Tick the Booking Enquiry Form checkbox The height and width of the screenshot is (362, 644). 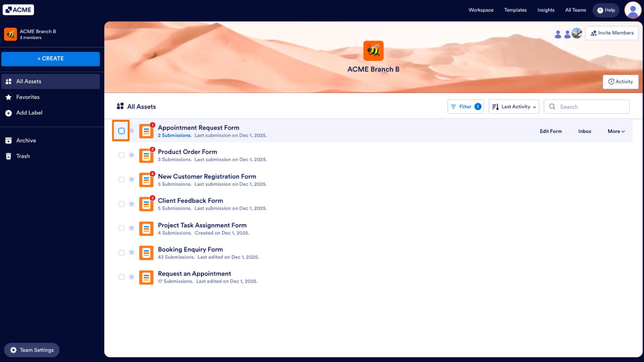point(121,253)
